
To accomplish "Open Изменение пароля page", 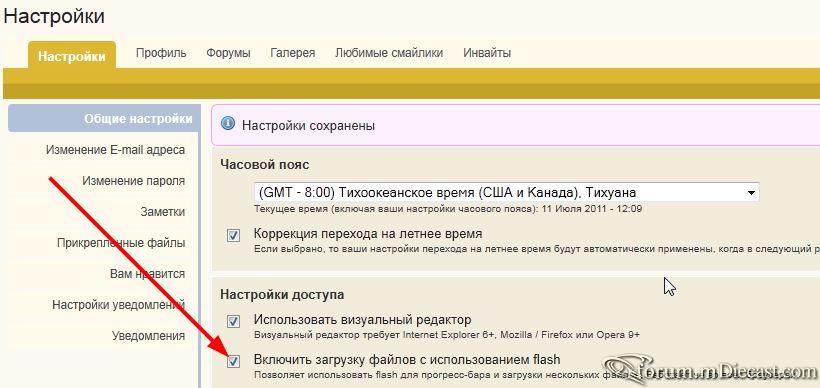I will [x=133, y=181].
